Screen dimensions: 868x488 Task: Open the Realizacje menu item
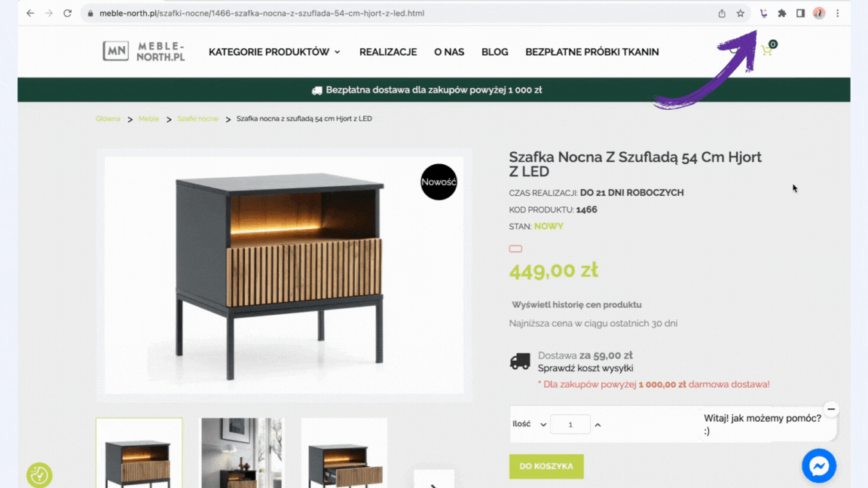pyautogui.click(x=388, y=52)
